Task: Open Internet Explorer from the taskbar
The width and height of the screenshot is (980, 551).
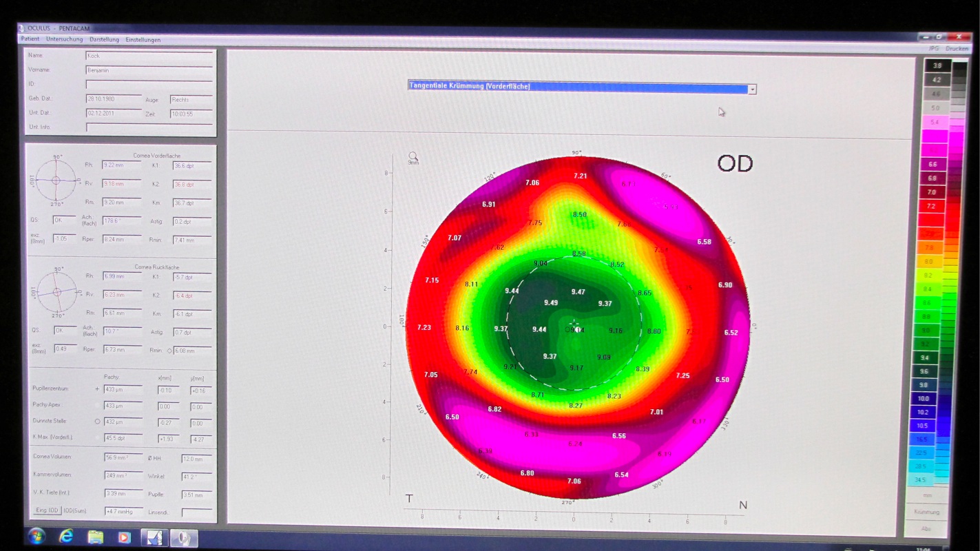Action: [x=67, y=536]
